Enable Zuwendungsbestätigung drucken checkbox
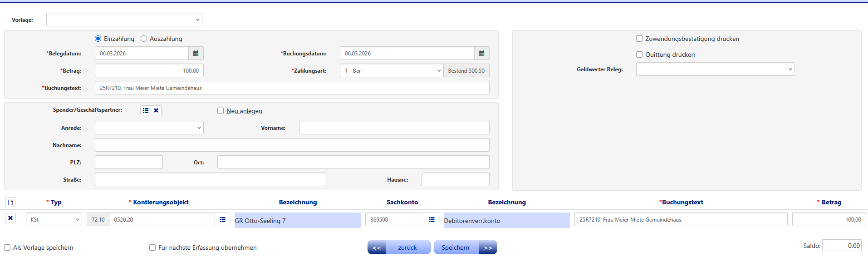 639,39
